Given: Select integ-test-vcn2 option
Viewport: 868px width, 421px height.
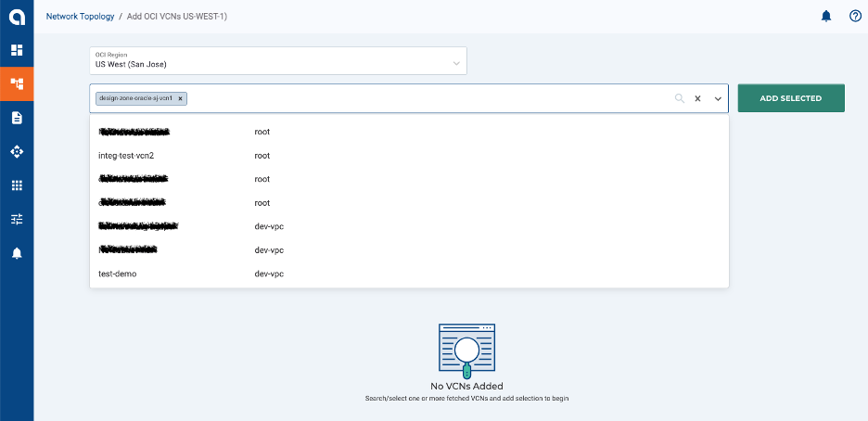Looking at the screenshot, I should coord(409,156).
